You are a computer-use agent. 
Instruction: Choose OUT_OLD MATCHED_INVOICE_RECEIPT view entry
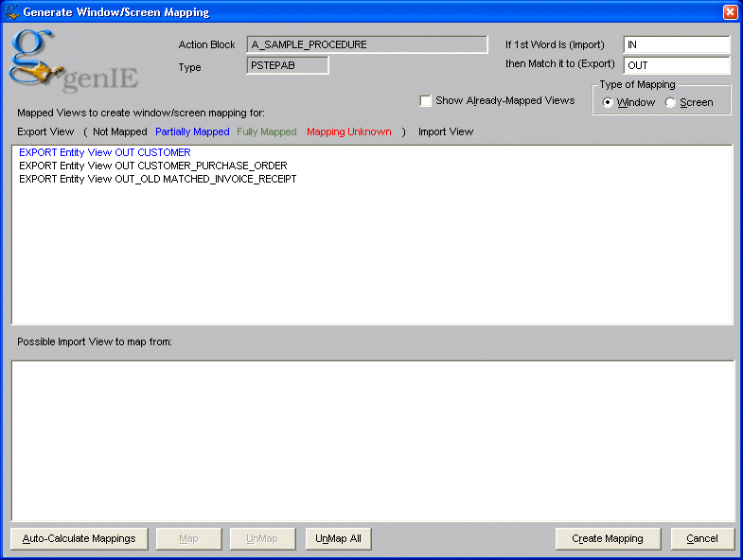(157, 179)
